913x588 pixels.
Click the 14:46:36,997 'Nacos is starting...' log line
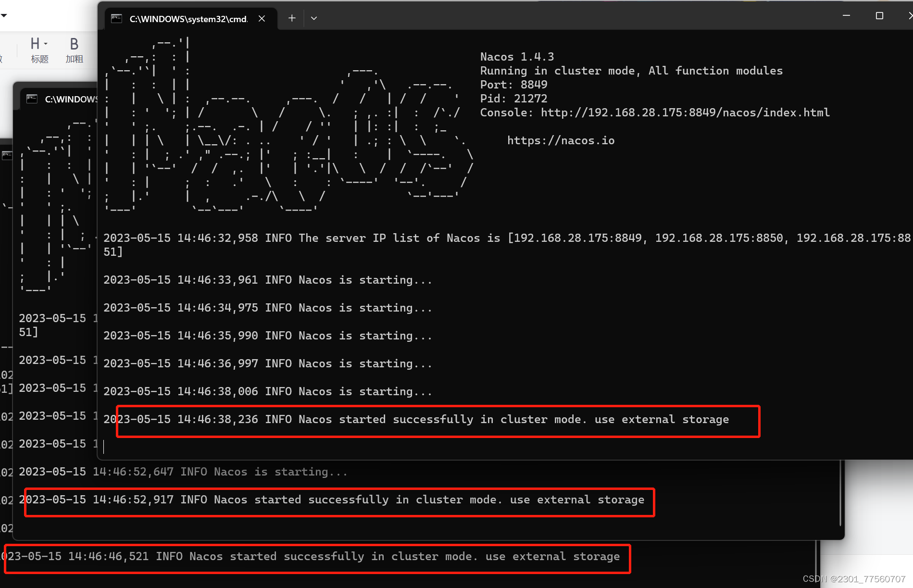tap(267, 363)
